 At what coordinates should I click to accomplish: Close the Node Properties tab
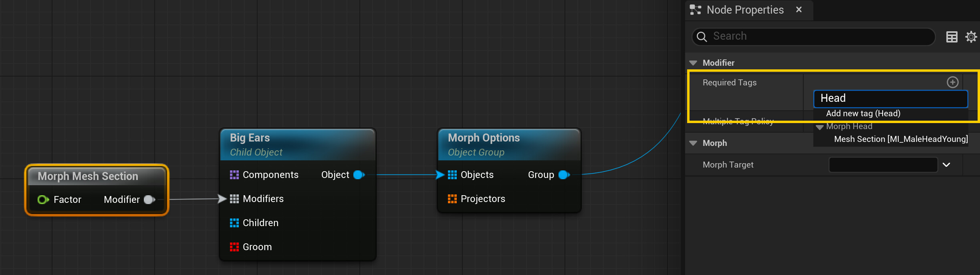[799, 10]
